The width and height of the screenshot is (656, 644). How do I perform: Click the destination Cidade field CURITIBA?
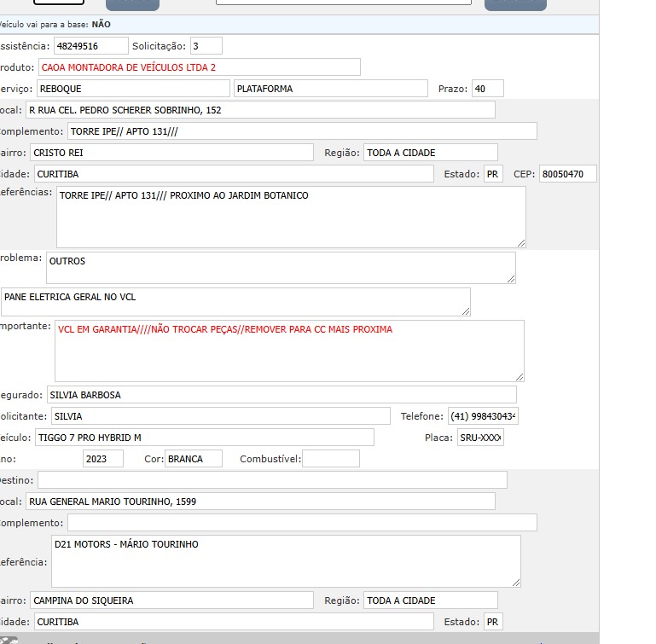[x=234, y=622]
